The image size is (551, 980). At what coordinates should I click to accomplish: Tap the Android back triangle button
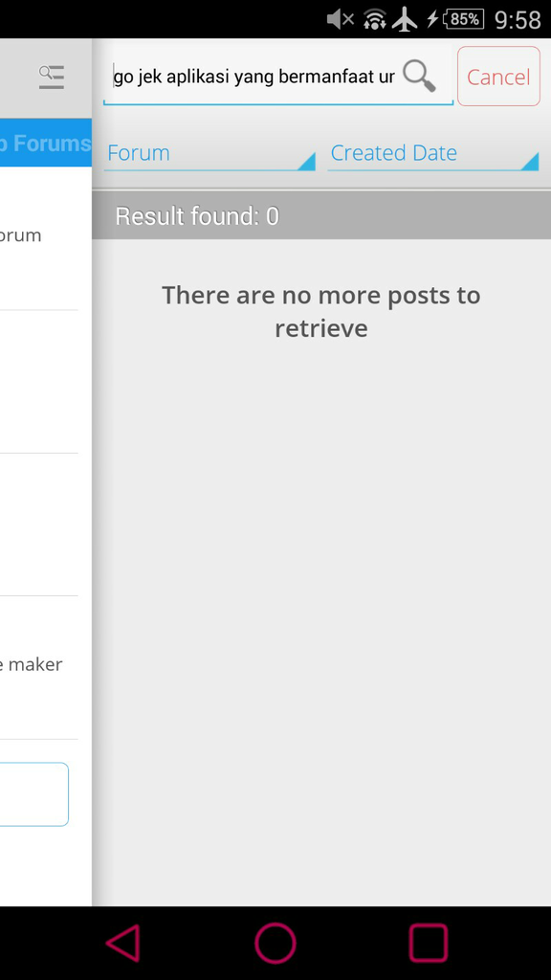(x=123, y=943)
